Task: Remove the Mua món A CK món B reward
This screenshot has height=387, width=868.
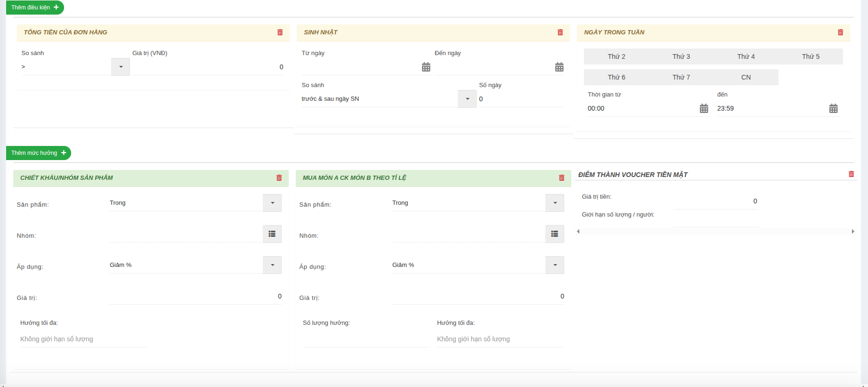Action: pyautogui.click(x=561, y=178)
